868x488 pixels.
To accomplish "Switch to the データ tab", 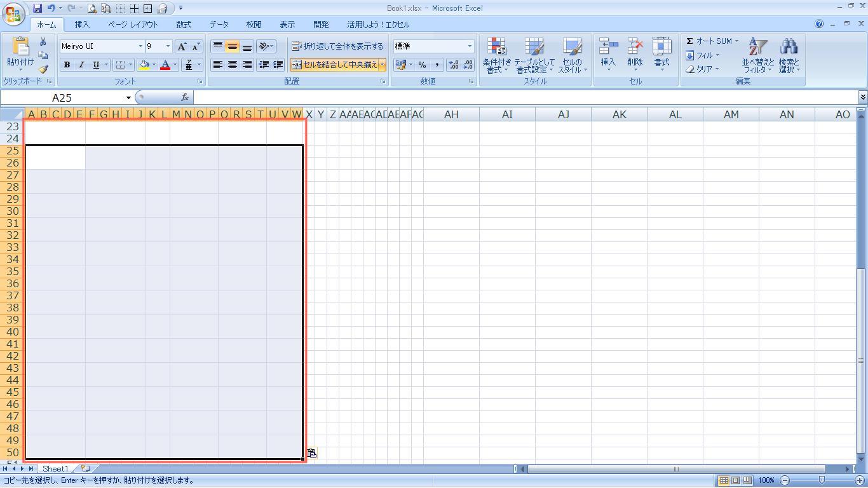I will [219, 25].
